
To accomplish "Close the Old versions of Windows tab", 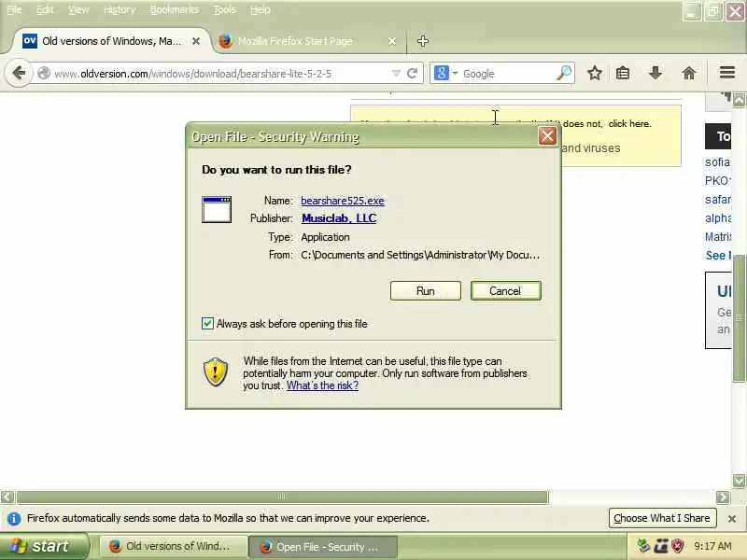I will 196,41.
